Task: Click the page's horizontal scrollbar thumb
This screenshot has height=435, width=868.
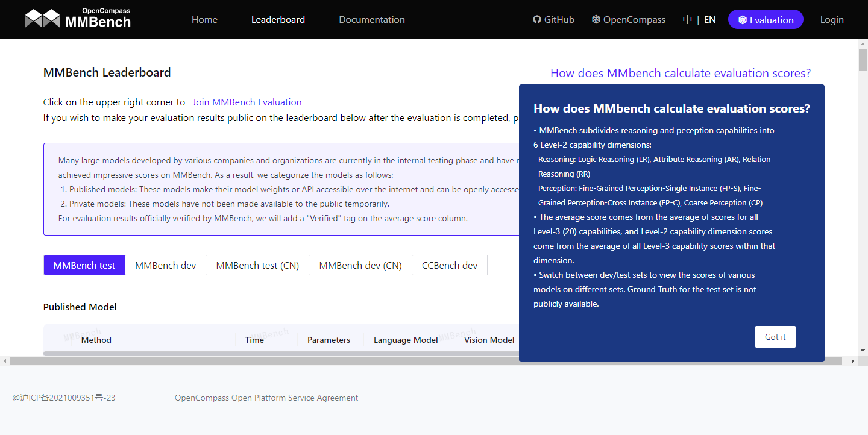Action: pos(426,361)
